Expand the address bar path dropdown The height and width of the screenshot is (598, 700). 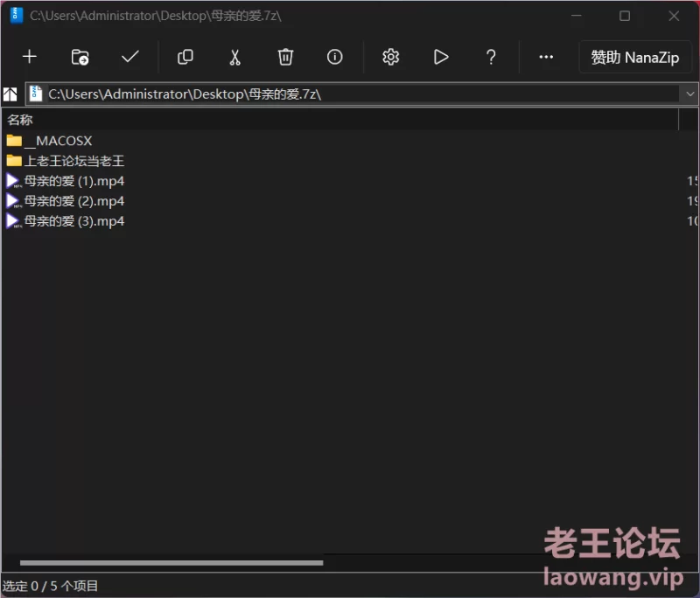coord(689,94)
